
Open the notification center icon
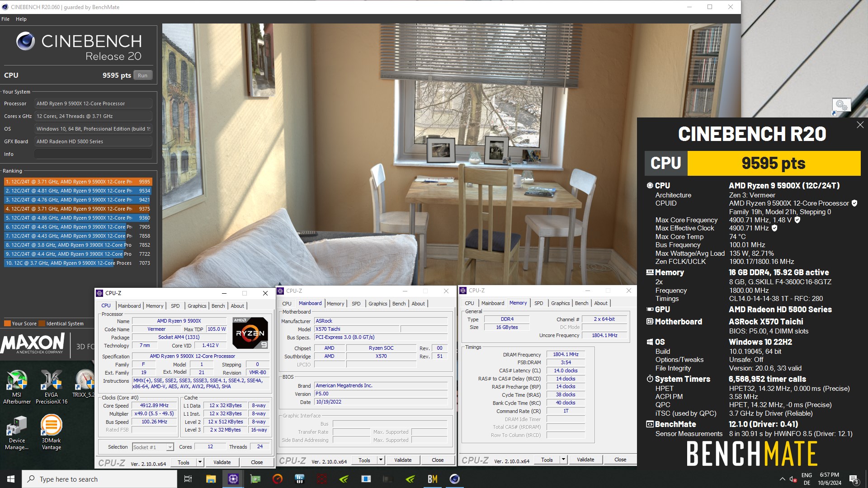pos(854,479)
